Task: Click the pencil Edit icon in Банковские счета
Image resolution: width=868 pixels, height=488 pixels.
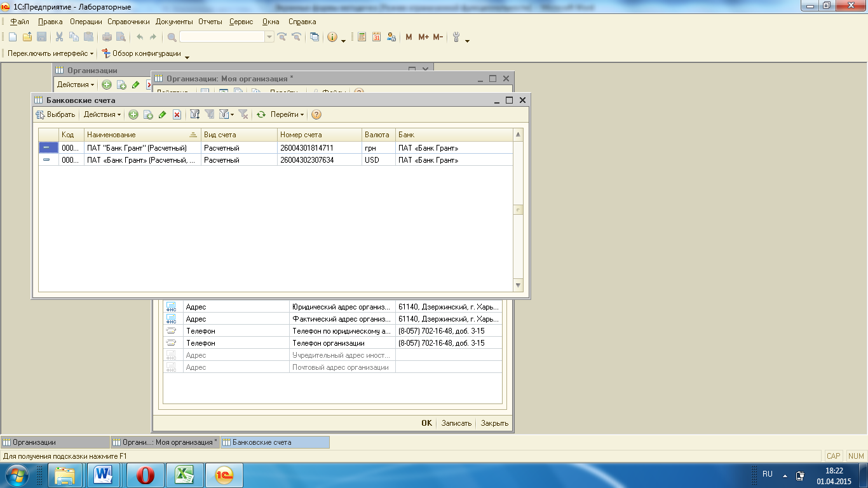Action: pos(162,114)
